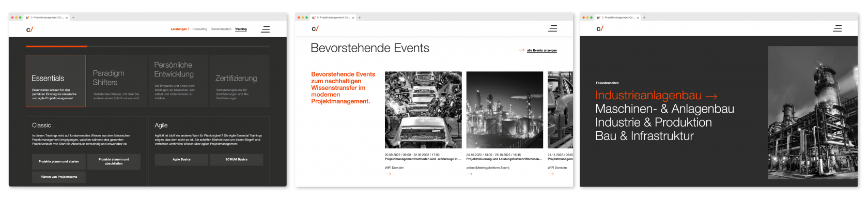Viewport: 868px width, 199px height.
Task: Select Leistungen in the left window navigation
Action: click(x=179, y=29)
